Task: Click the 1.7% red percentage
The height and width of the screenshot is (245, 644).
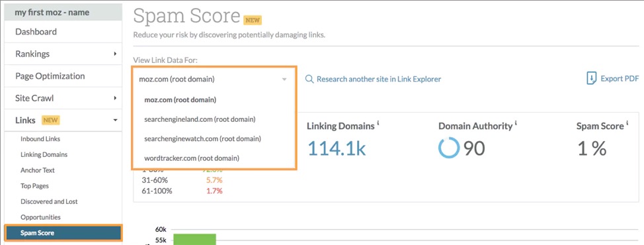Action: (214, 191)
